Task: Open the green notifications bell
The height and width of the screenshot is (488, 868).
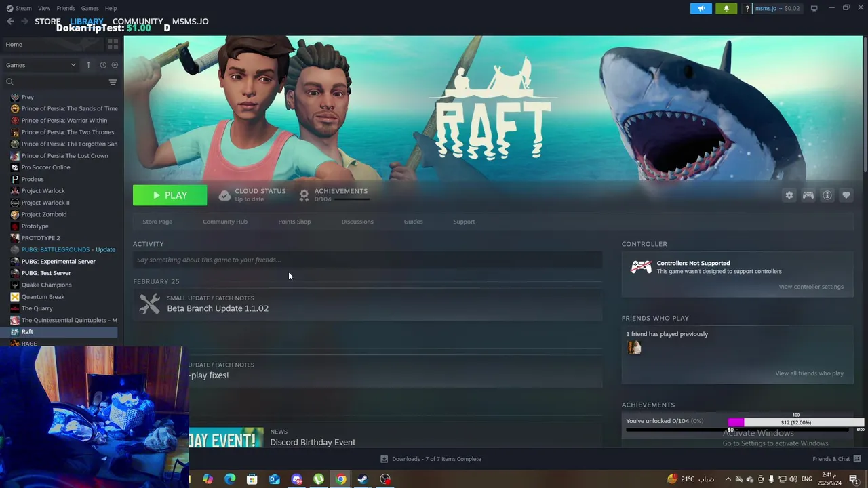Action: pos(726,8)
